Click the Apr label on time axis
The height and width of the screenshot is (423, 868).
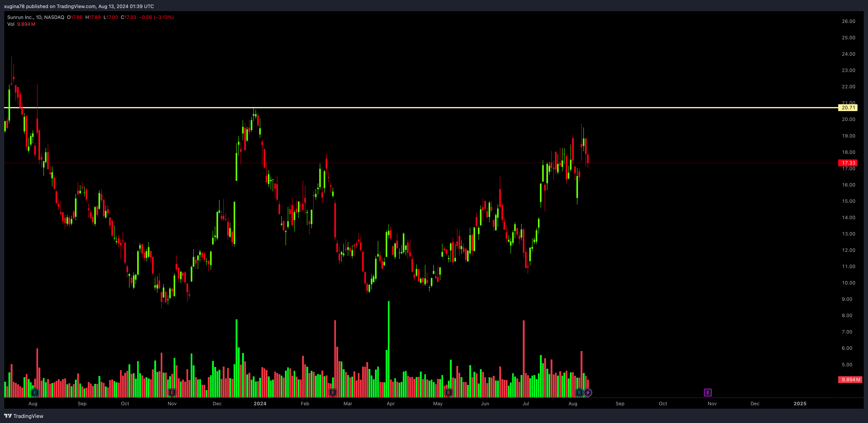pos(390,403)
